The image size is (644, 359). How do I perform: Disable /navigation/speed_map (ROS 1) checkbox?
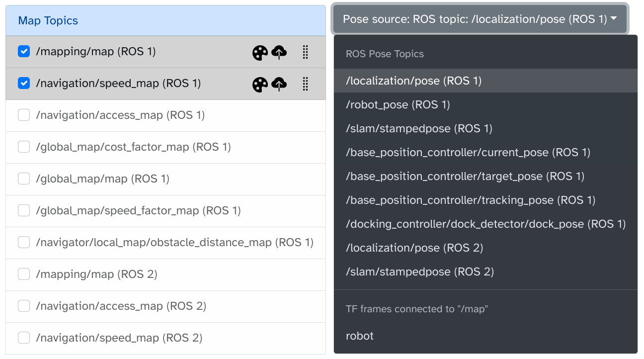[x=24, y=84]
